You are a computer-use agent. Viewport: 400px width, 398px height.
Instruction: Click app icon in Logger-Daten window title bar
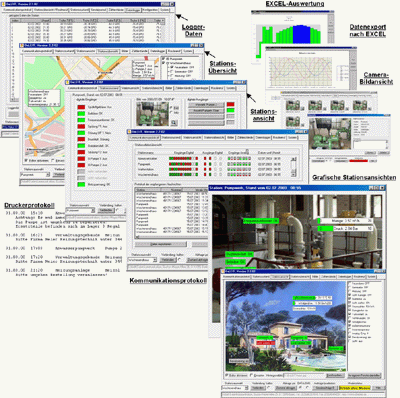click(x=3, y=4)
